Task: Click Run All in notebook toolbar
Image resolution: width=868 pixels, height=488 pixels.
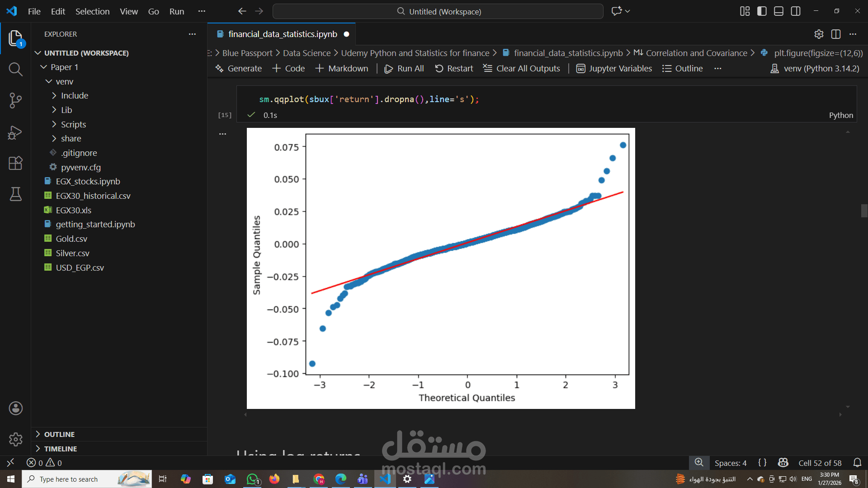Action: coord(404,69)
